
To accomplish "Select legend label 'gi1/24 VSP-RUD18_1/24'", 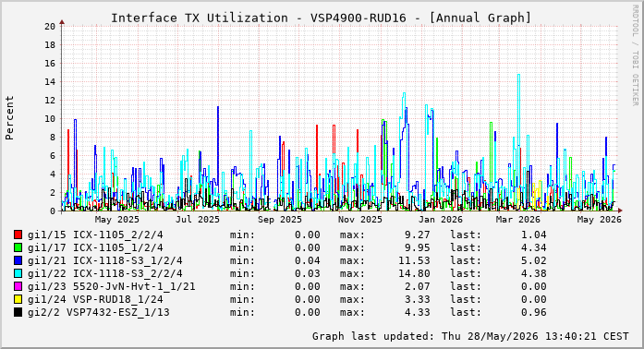I will 95,299.
